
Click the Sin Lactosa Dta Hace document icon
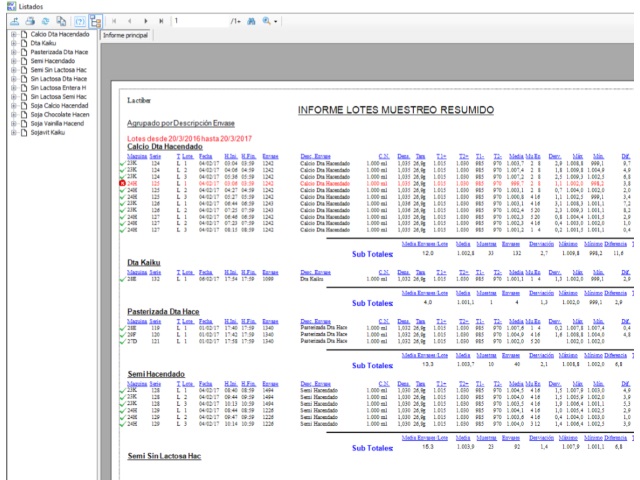[x=24, y=79]
